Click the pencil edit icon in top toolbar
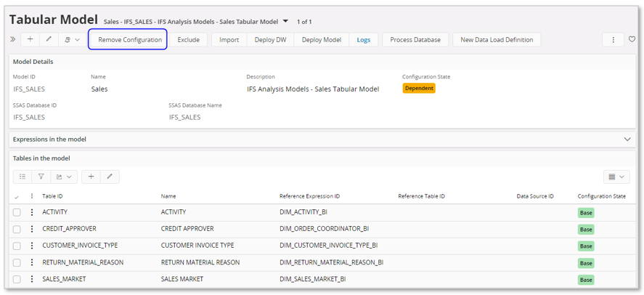Image resolution: width=644 pixels, height=295 pixels. [x=49, y=39]
